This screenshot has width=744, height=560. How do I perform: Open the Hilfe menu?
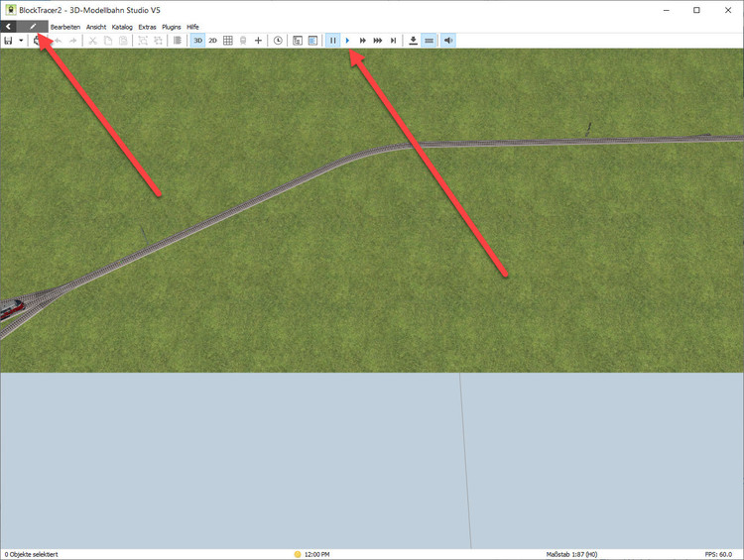pos(192,27)
